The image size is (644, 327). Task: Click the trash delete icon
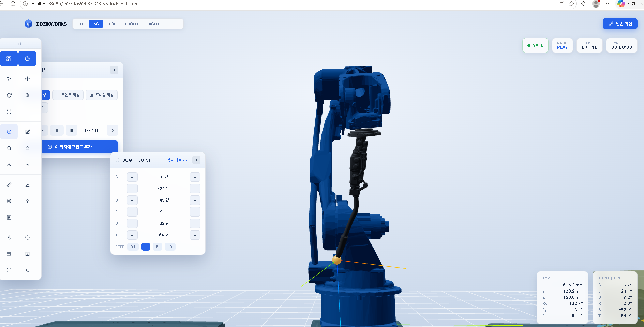coord(9,148)
